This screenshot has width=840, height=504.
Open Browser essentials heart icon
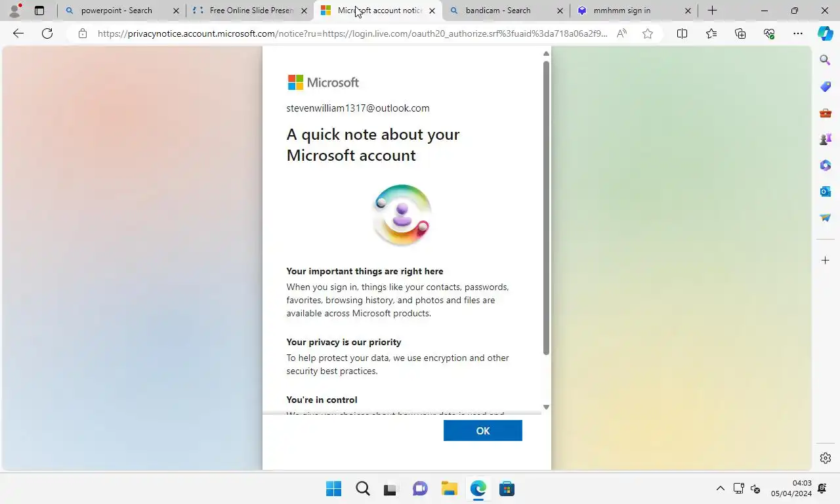[769, 33]
